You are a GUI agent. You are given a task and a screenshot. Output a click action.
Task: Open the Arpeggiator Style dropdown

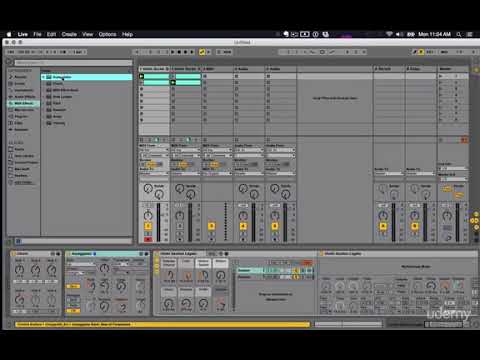[81, 264]
